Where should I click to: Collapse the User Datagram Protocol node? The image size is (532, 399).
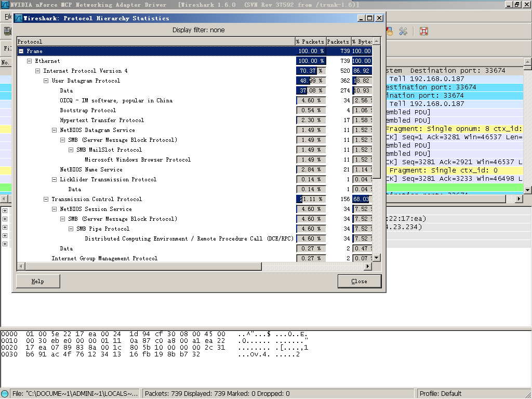46,81
